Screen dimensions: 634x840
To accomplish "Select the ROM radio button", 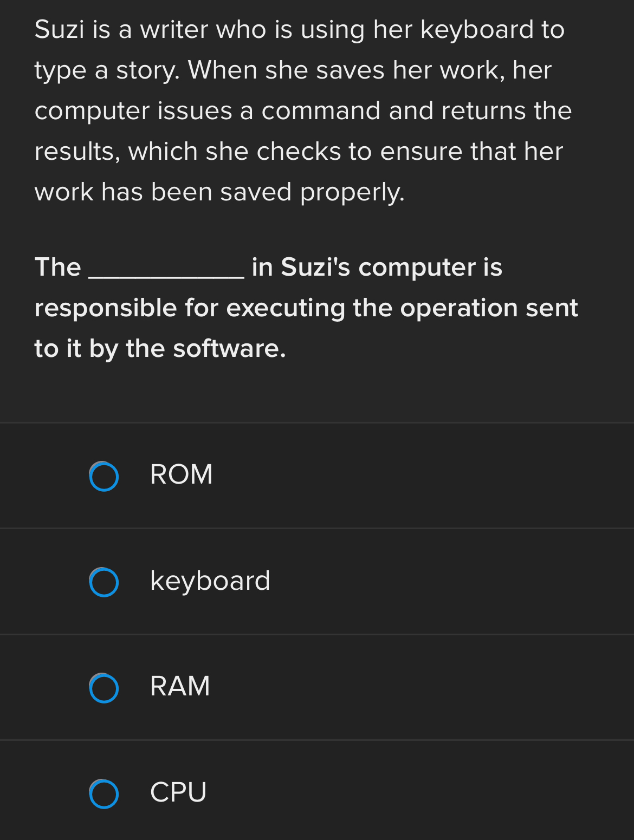I will click(105, 476).
